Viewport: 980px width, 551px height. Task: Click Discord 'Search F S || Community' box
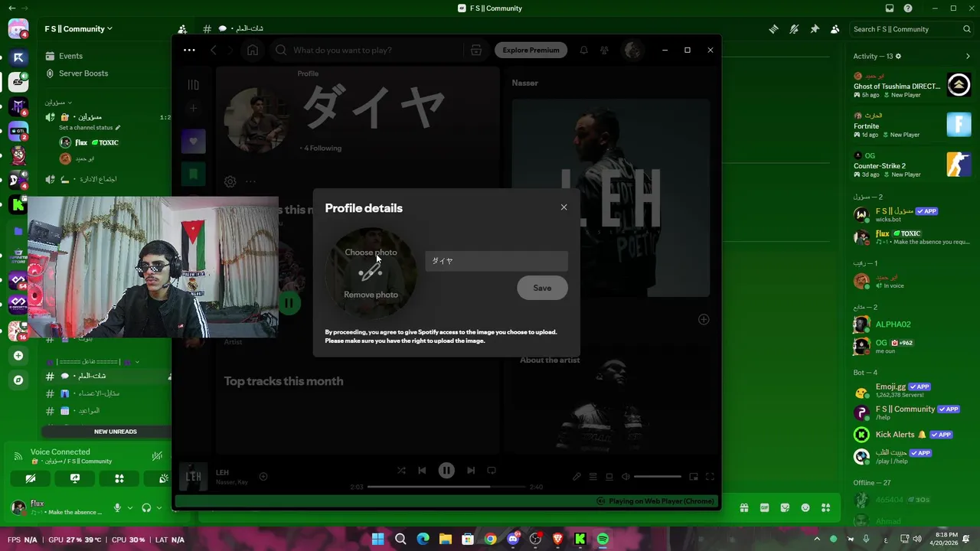point(911,29)
